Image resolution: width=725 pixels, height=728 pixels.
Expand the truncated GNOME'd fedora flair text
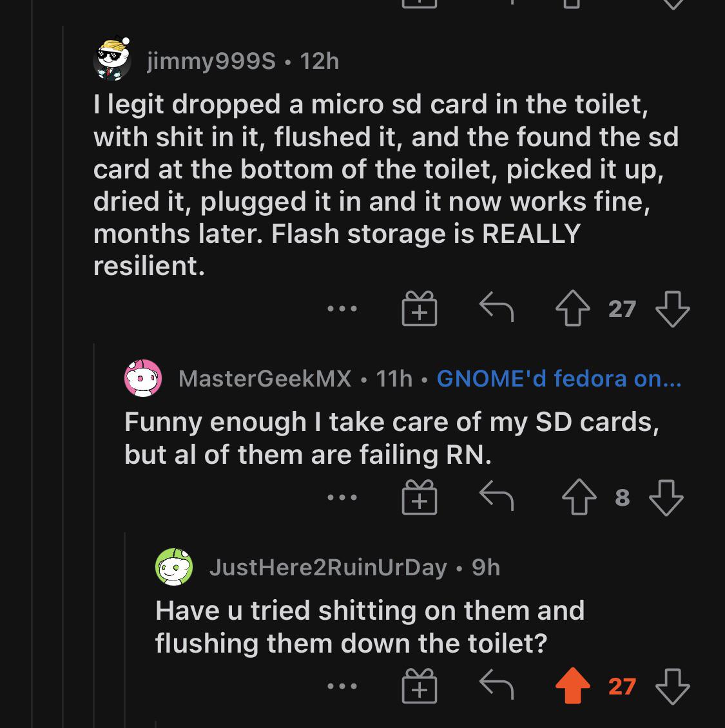point(559,380)
